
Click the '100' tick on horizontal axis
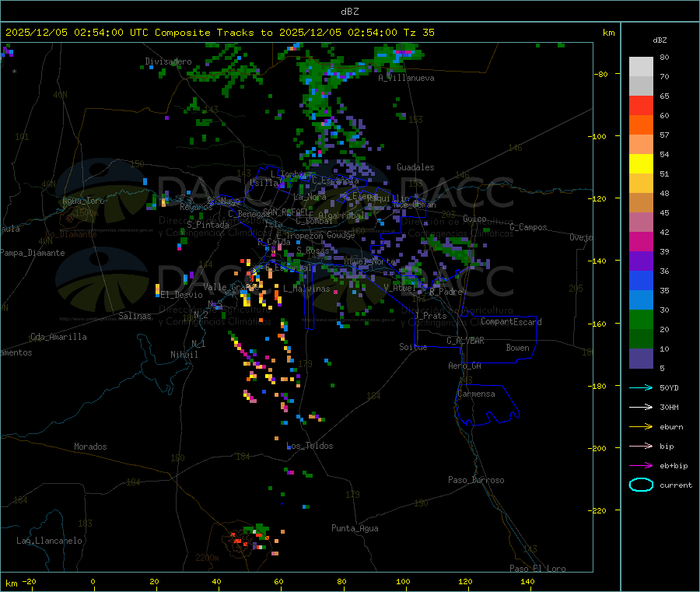tap(403, 581)
